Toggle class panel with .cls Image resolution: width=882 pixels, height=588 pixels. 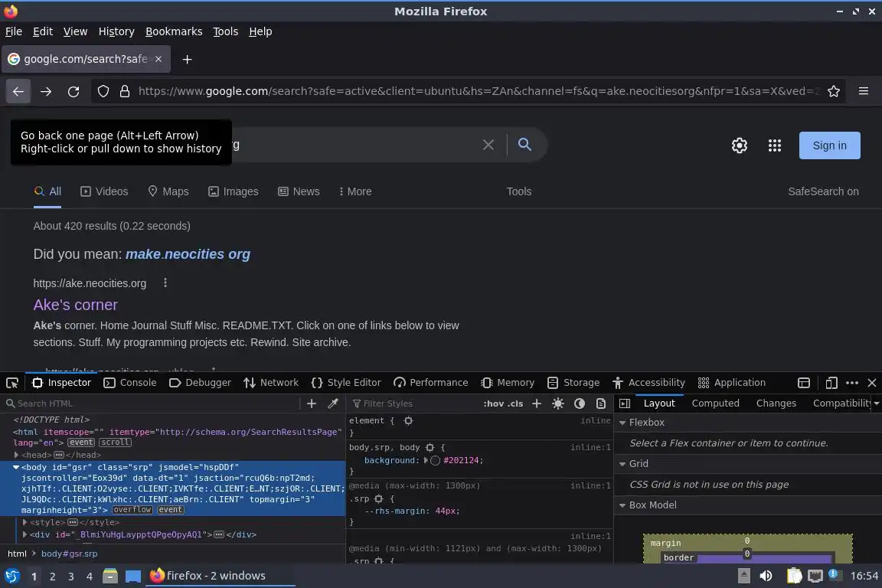(515, 403)
